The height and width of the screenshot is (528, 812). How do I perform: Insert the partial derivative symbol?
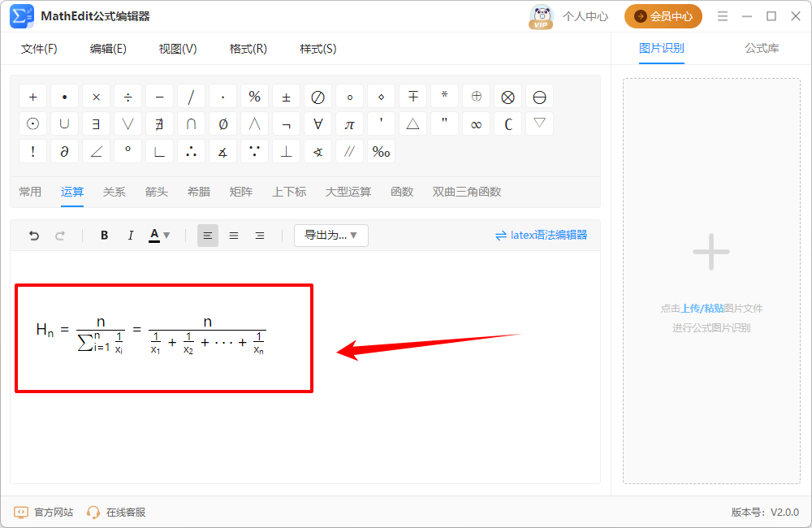[x=65, y=152]
